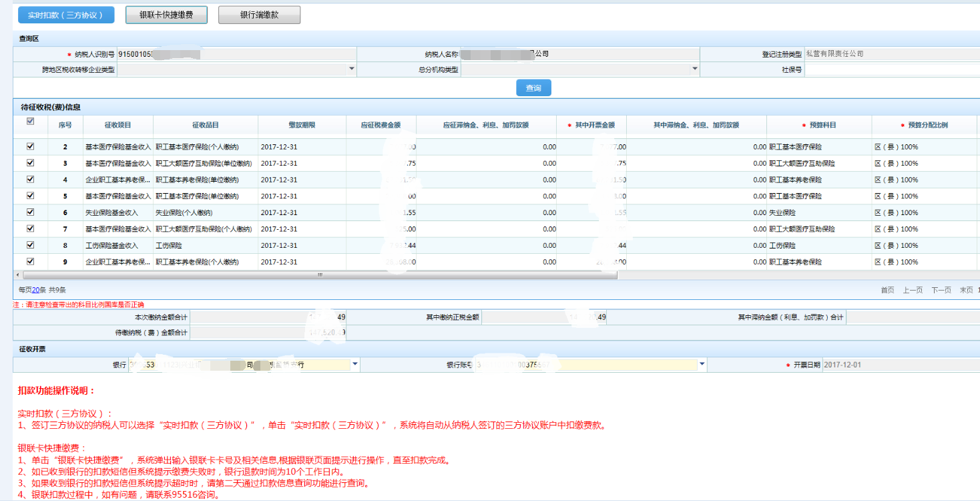Click 工伤保险基金收入 cell
Image resolution: width=980 pixels, height=501 pixels.
pyautogui.click(x=118, y=245)
